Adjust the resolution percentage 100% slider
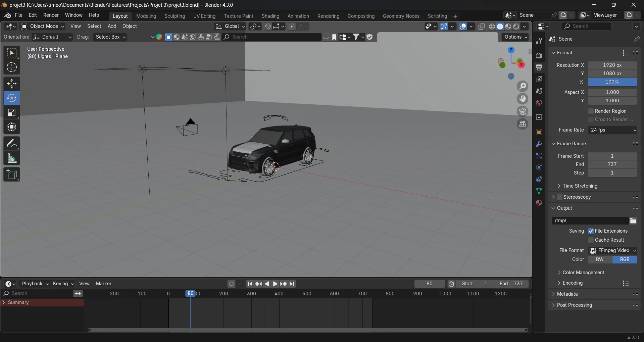The image size is (644, 342). [612, 82]
